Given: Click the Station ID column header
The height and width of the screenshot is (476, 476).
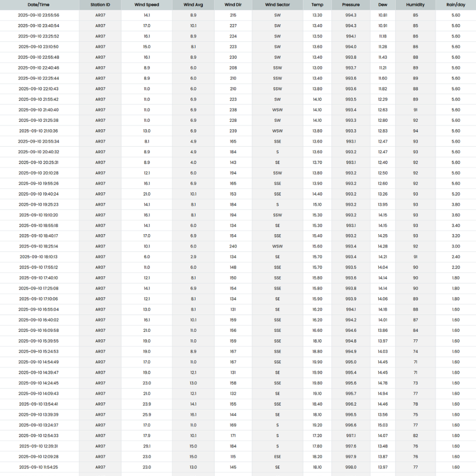Looking at the screenshot, I should point(100,5).
